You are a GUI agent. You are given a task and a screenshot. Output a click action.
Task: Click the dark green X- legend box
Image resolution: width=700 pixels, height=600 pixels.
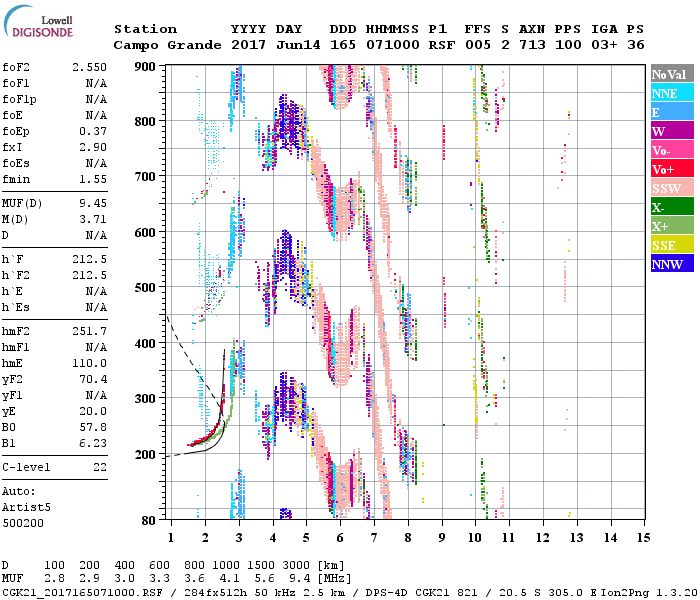coord(670,208)
